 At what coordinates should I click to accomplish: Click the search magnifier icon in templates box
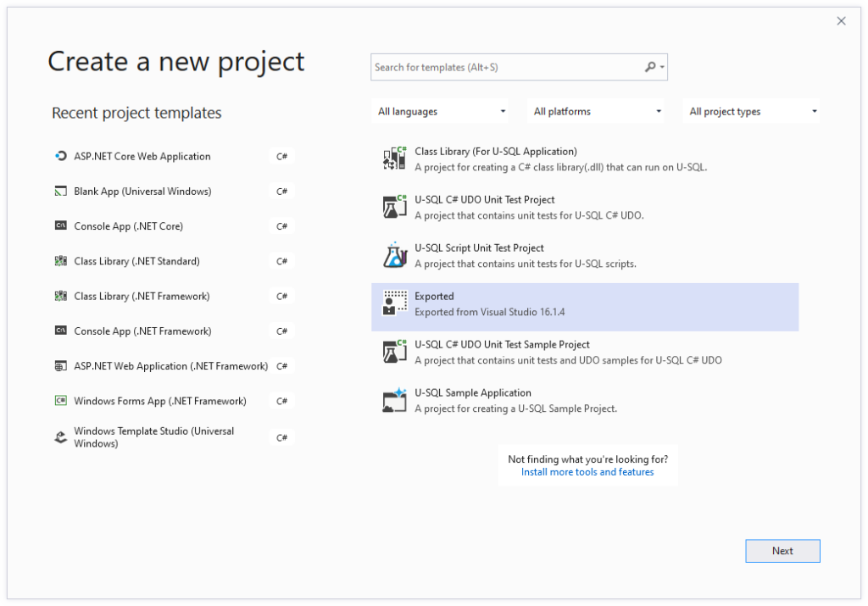[650, 67]
